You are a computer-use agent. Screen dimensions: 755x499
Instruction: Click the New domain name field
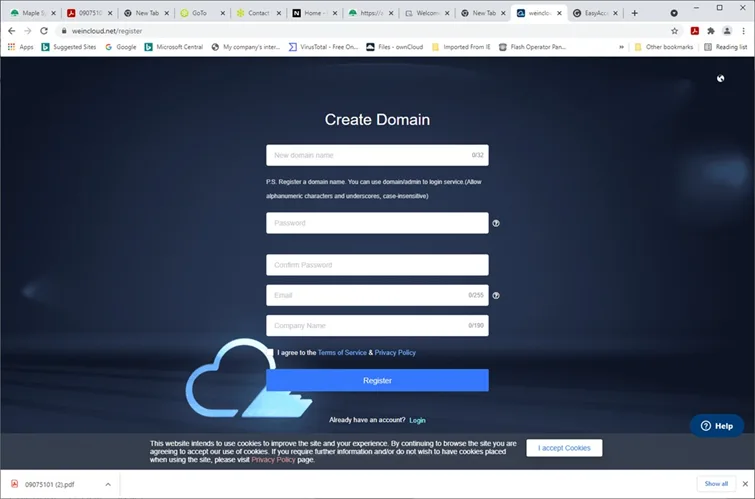[x=377, y=155]
